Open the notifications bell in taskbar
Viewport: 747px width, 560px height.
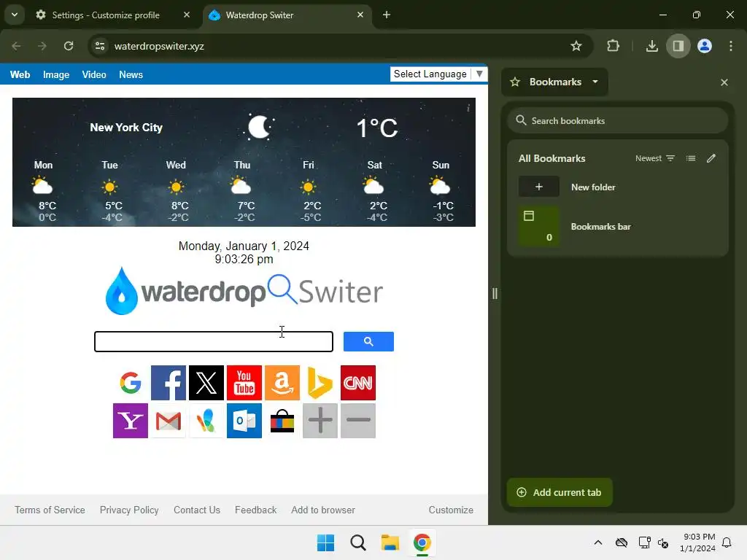point(727,542)
